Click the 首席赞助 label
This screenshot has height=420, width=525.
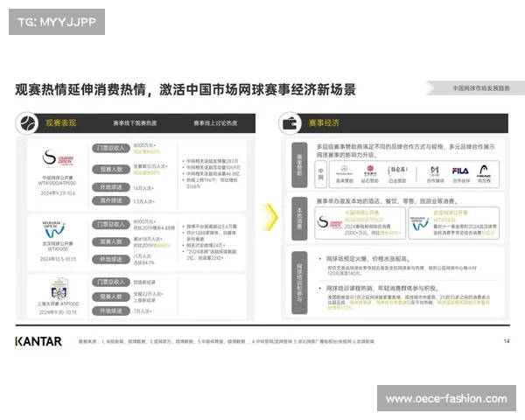[345, 181]
